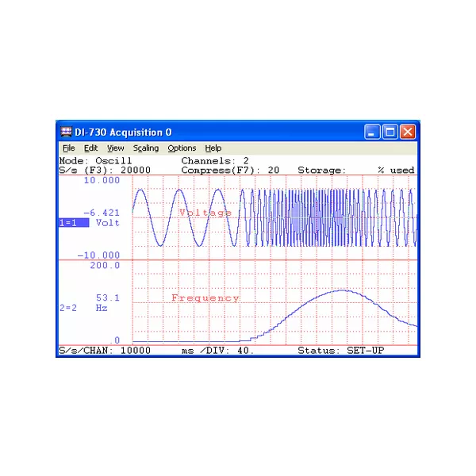Image resolution: width=476 pixels, height=476 pixels.
Task: Open the File menu
Action: 68,148
